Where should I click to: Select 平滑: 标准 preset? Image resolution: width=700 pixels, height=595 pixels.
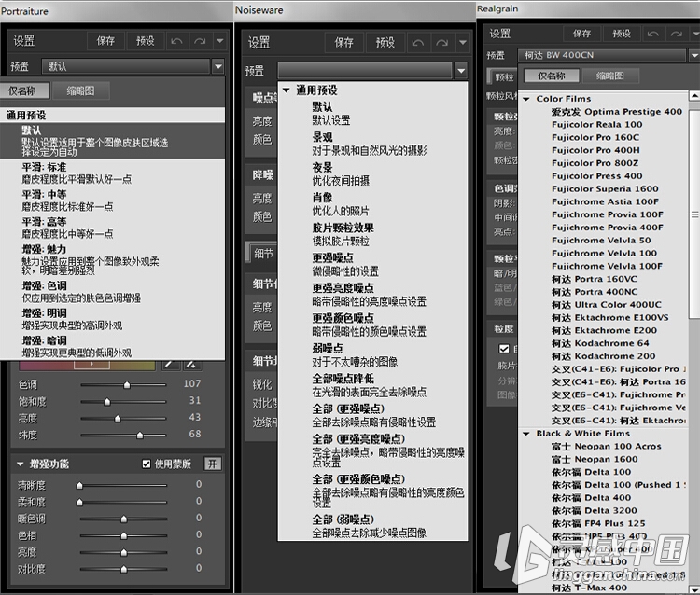(x=112, y=173)
